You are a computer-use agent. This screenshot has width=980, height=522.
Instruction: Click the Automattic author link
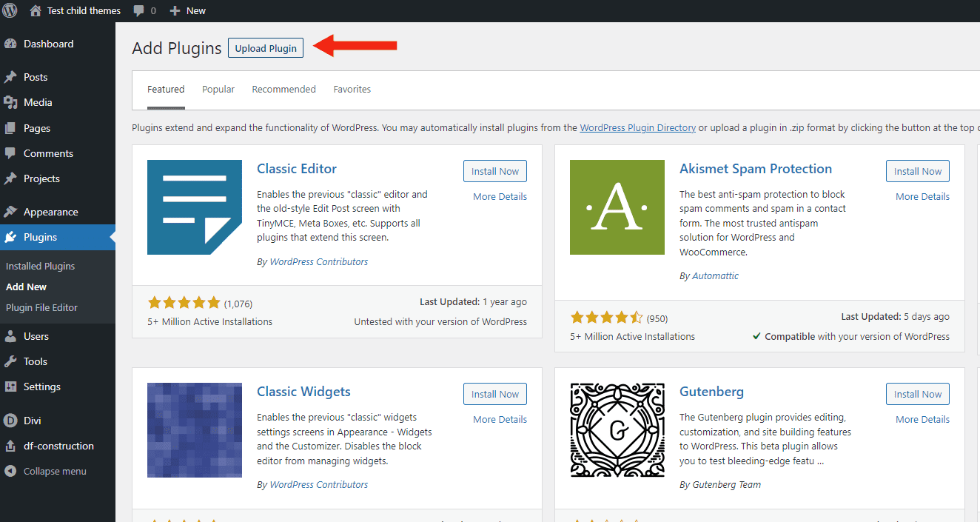715,275
